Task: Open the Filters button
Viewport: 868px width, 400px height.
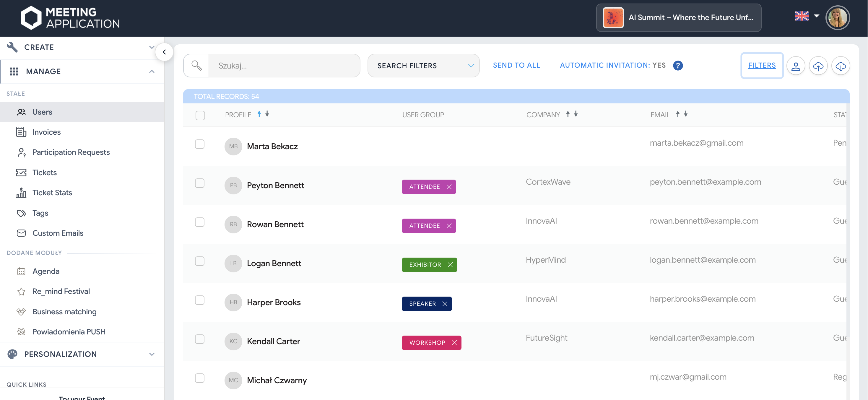Action: (x=762, y=65)
